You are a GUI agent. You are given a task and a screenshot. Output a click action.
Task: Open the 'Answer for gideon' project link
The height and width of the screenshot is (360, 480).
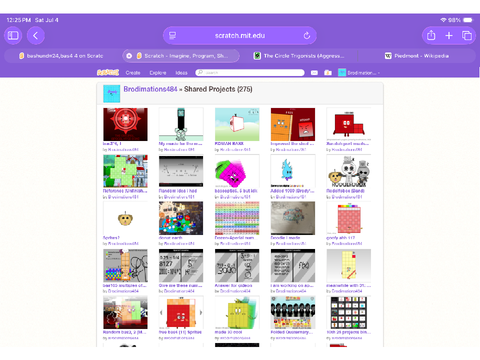pyautogui.click(x=233, y=286)
